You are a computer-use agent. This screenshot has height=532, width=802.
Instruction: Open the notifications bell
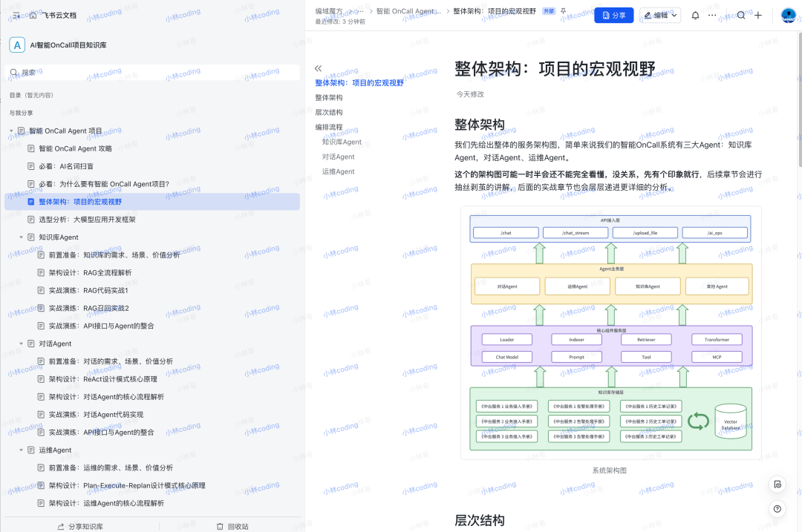click(695, 16)
